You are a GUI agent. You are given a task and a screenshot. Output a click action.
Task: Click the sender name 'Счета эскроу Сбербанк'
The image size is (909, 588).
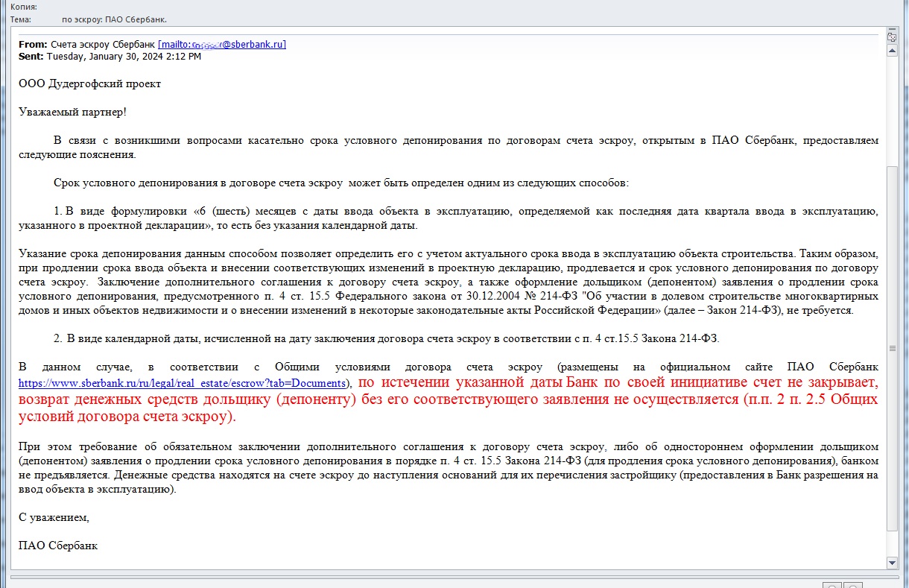[102, 44]
